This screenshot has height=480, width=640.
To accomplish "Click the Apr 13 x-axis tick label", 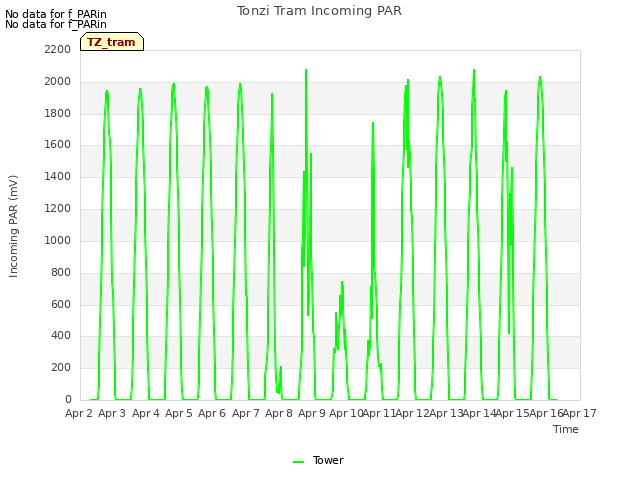I will point(446,413).
